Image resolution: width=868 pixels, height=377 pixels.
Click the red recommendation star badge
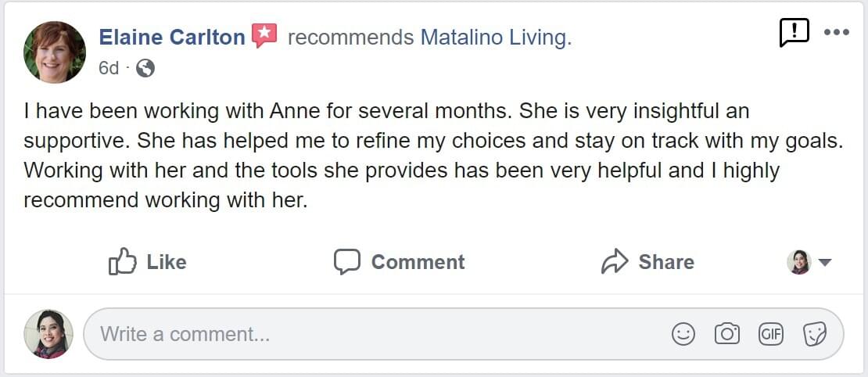click(264, 36)
